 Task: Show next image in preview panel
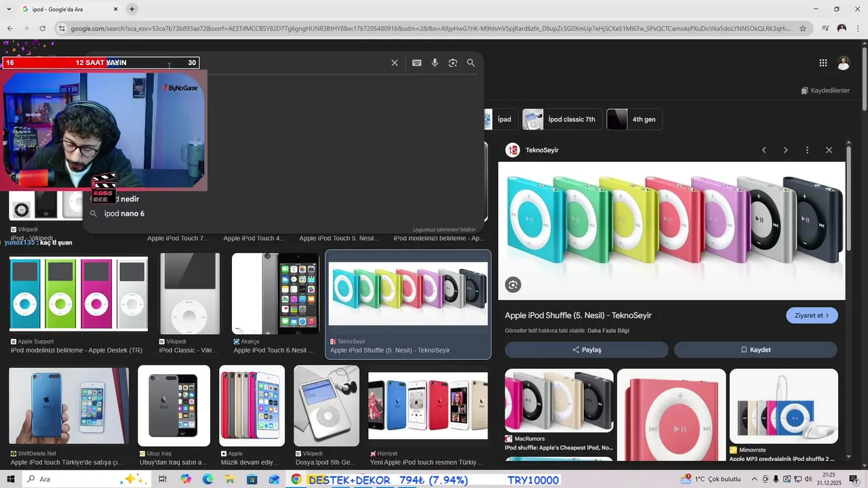click(785, 150)
